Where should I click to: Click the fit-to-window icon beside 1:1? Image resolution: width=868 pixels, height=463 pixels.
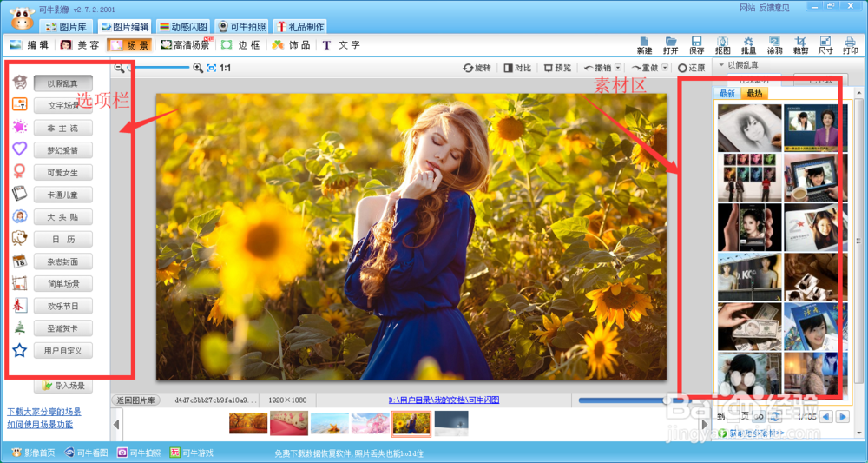click(212, 68)
